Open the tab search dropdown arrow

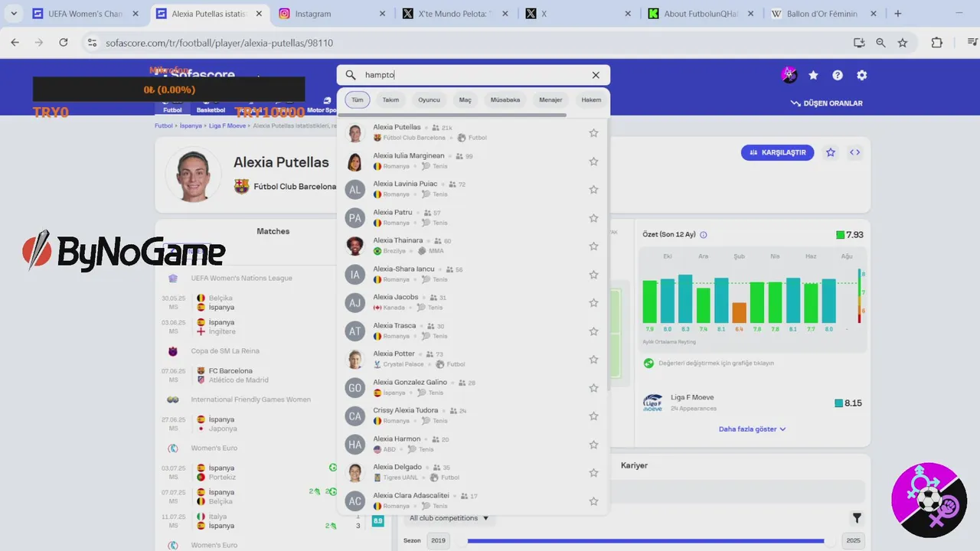click(14, 14)
